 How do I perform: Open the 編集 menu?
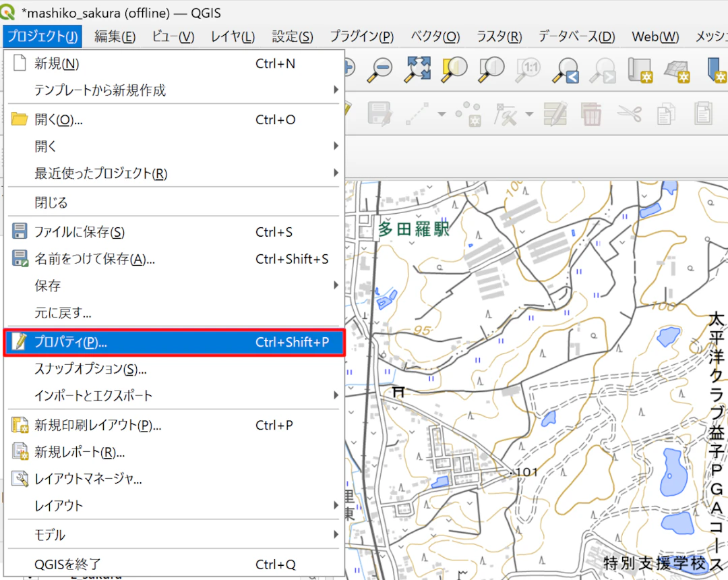click(115, 37)
